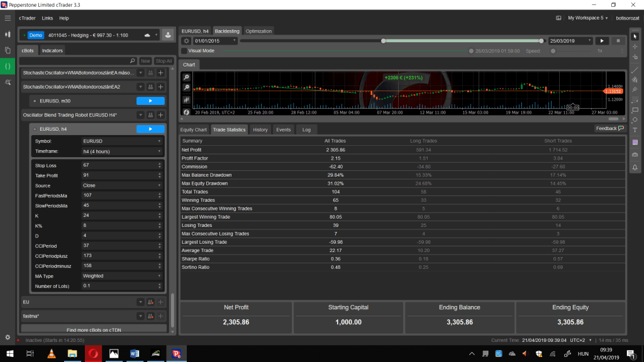Open the Equity Chart tab
Image resolution: width=644 pixels, height=362 pixels.
[x=194, y=129]
